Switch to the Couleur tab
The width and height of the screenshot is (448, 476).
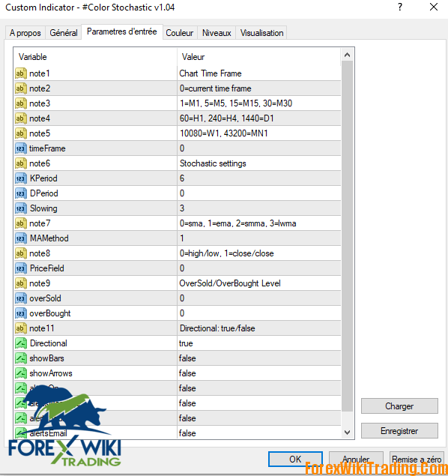(180, 33)
